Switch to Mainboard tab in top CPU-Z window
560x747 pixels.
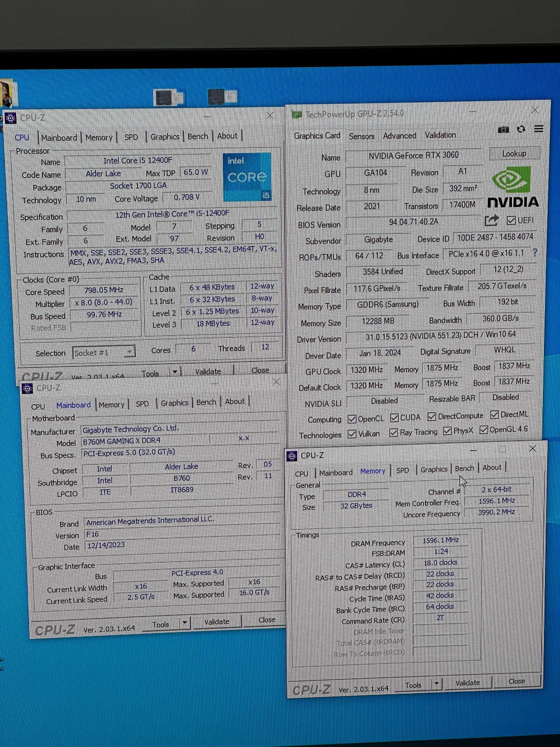[59, 138]
